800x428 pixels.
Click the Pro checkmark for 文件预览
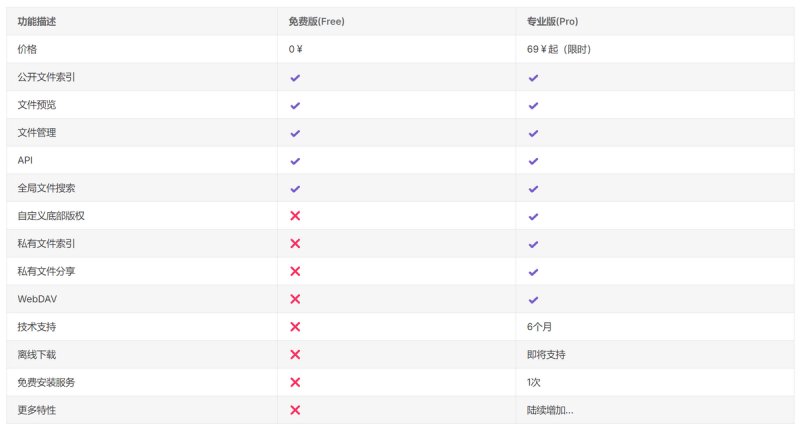tap(533, 106)
